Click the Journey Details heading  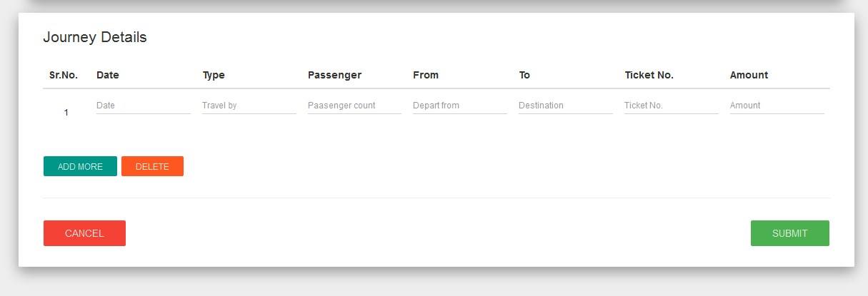coord(95,38)
